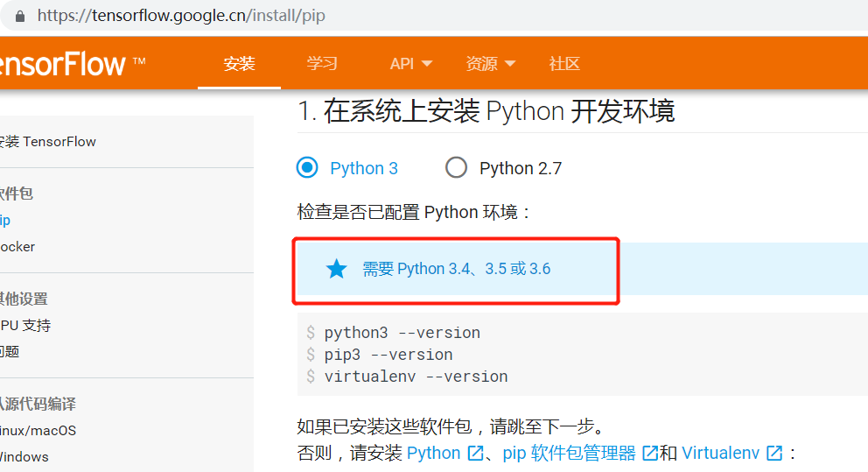Screen dimensions: 868x472
Task: Open the 问题 sidebar item
Action: [10, 352]
